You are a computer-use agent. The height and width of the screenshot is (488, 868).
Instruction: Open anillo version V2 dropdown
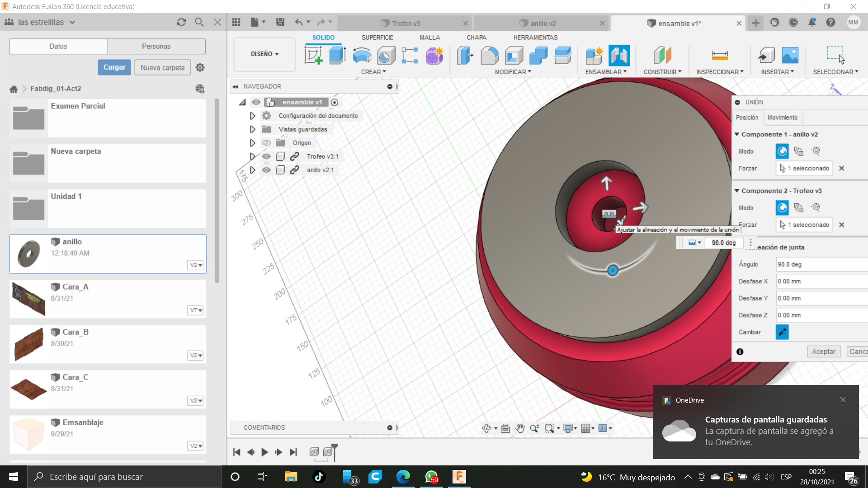coord(196,265)
